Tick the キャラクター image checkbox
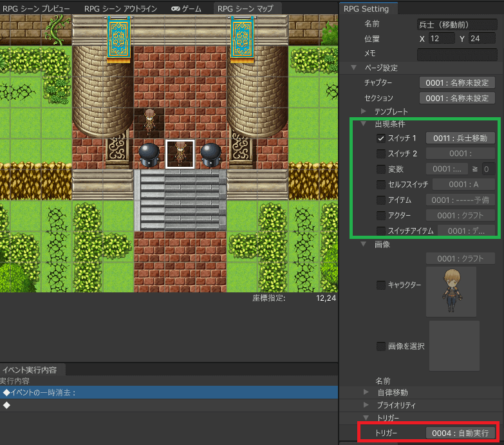504x445 pixels. click(381, 285)
